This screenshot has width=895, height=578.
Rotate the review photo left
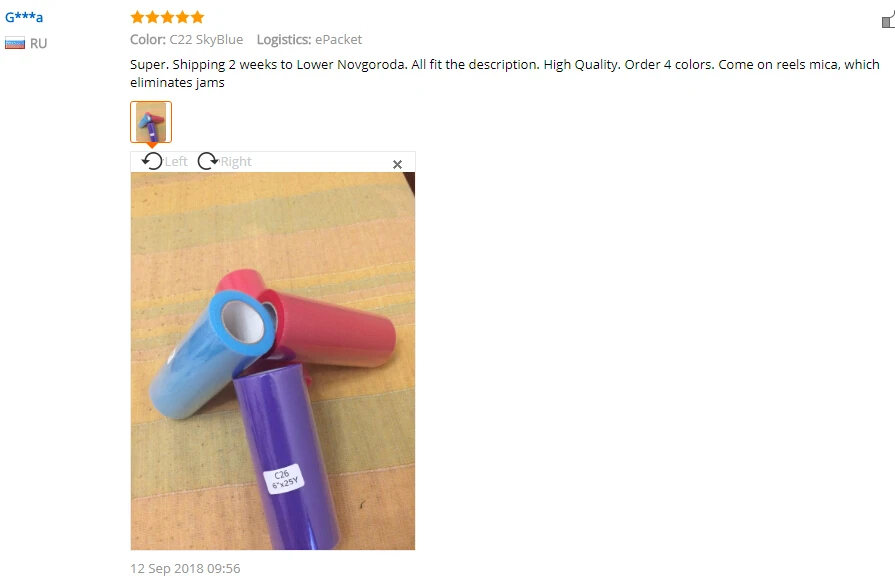(152, 161)
